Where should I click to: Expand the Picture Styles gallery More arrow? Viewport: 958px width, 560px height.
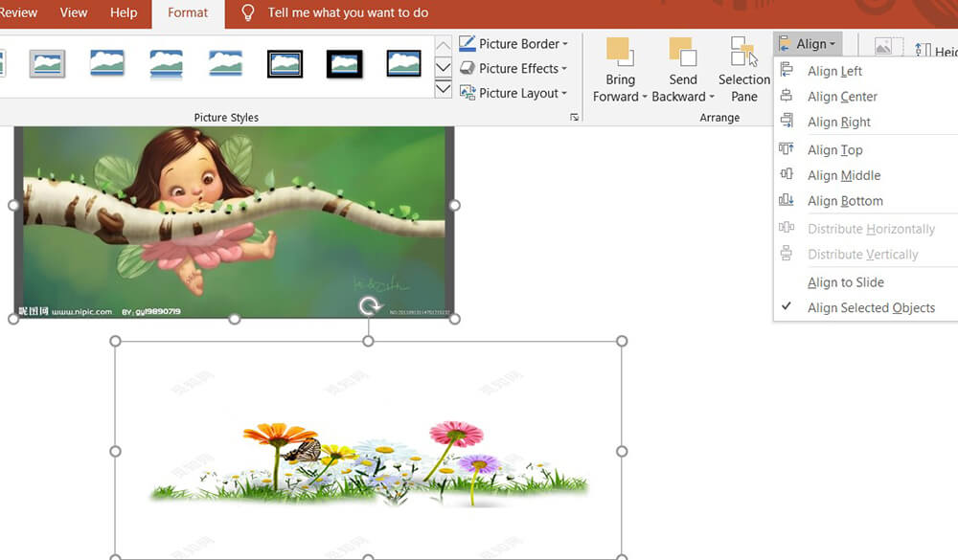click(x=443, y=90)
